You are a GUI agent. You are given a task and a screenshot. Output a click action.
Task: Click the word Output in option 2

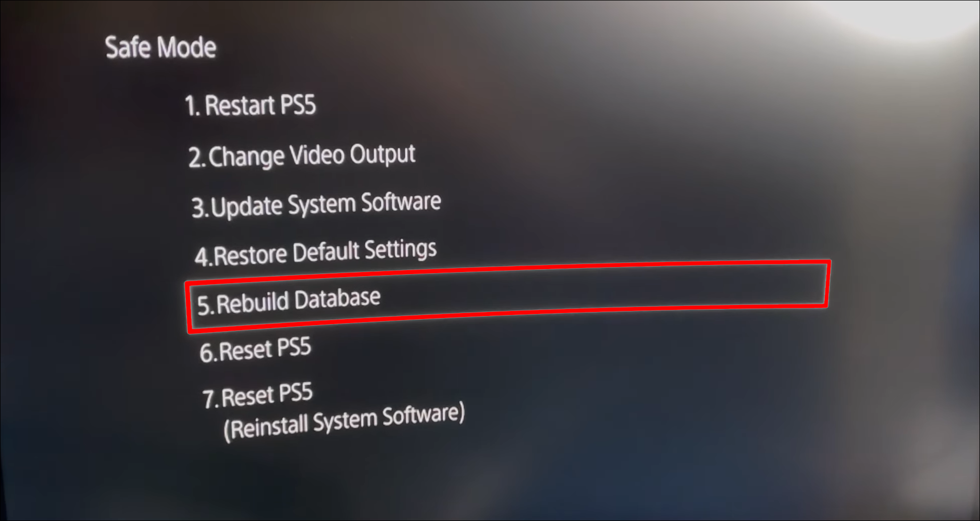coord(383,153)
